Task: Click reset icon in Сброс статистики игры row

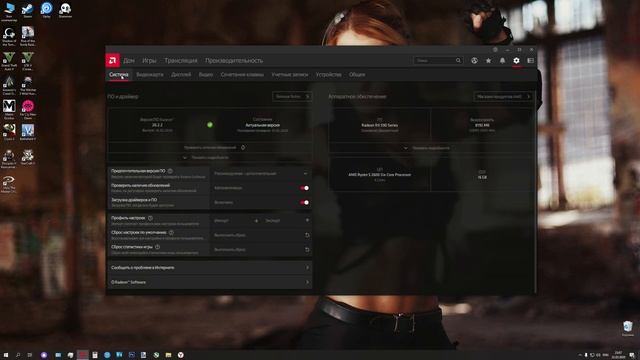Action: pyautogui.click(x=307, y=249)
